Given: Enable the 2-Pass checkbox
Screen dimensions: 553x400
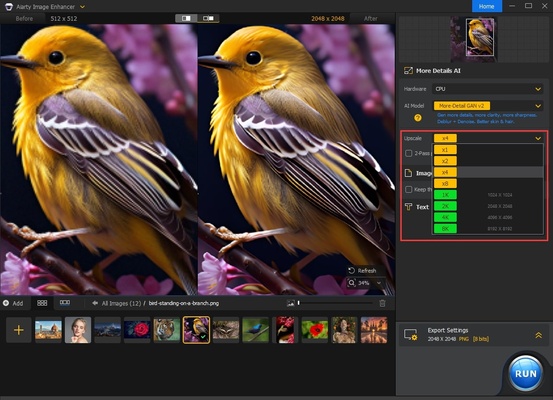Looking at the screenshot, I should [408, 153].
